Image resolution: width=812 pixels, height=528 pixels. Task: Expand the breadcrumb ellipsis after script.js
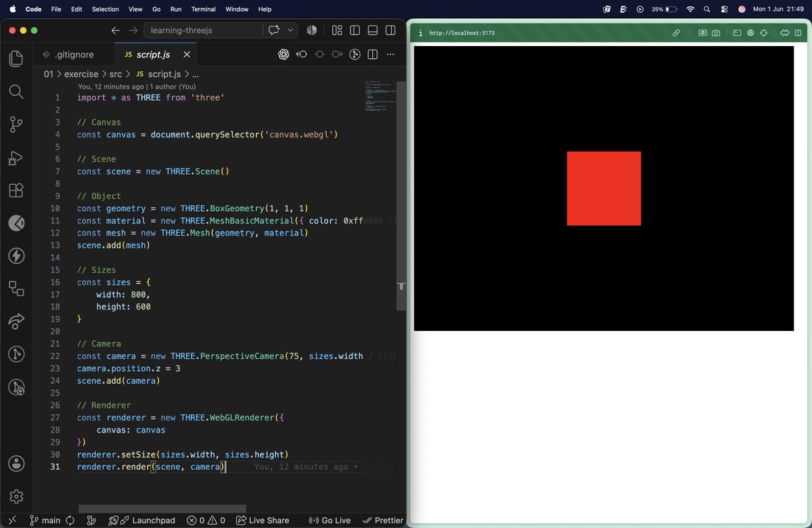196,74
